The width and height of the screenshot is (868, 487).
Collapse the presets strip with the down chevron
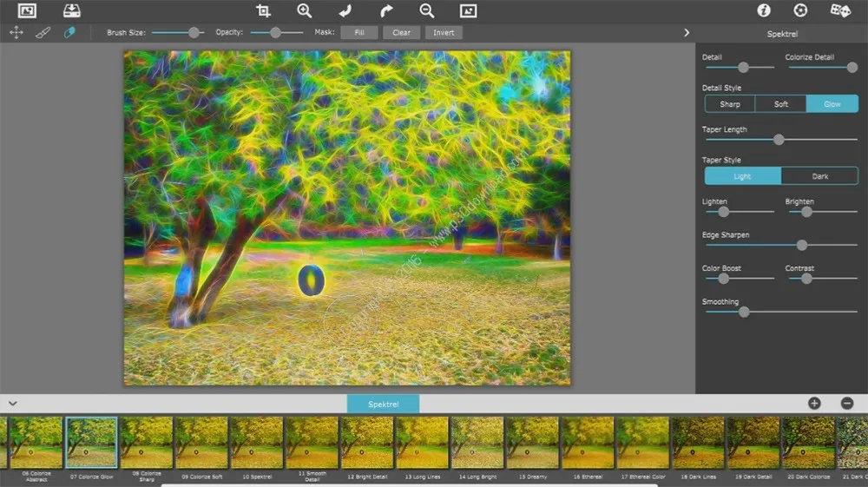point(13,404)
